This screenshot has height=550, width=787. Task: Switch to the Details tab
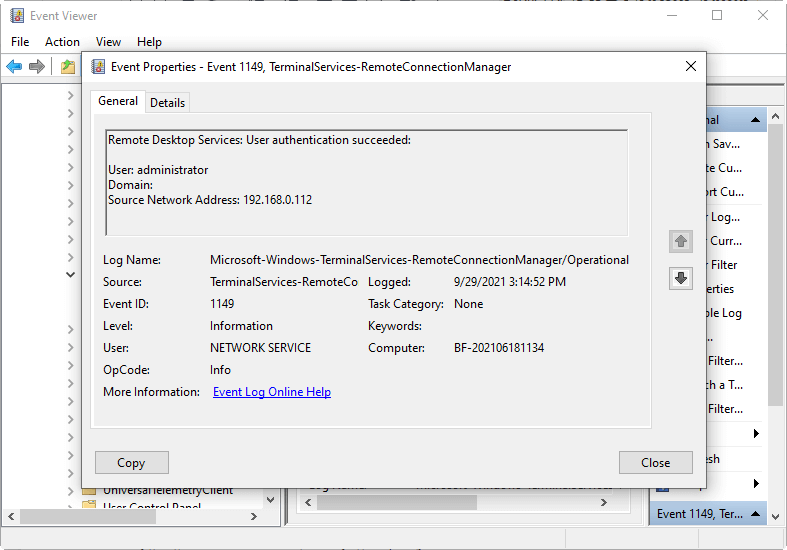pyautogui.click(x=167, y=102)
